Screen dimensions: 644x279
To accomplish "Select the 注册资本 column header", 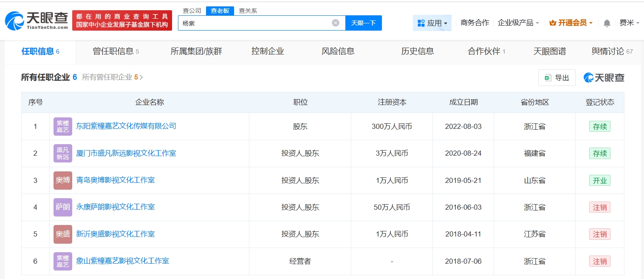I will [392, 102].
